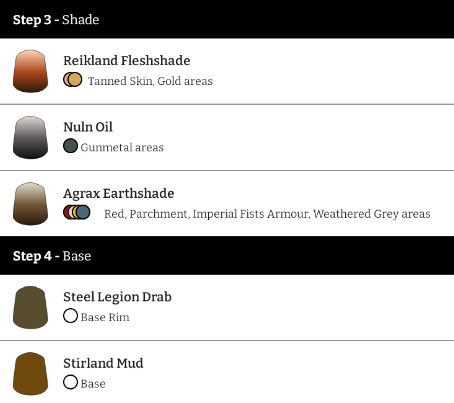Open the Agrax Earthshade paint name

(119, 193)
